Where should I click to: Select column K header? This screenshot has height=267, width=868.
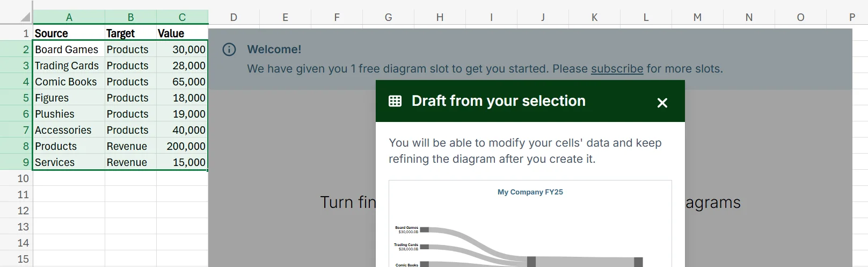pyautogui.click(x=594, y=17)
